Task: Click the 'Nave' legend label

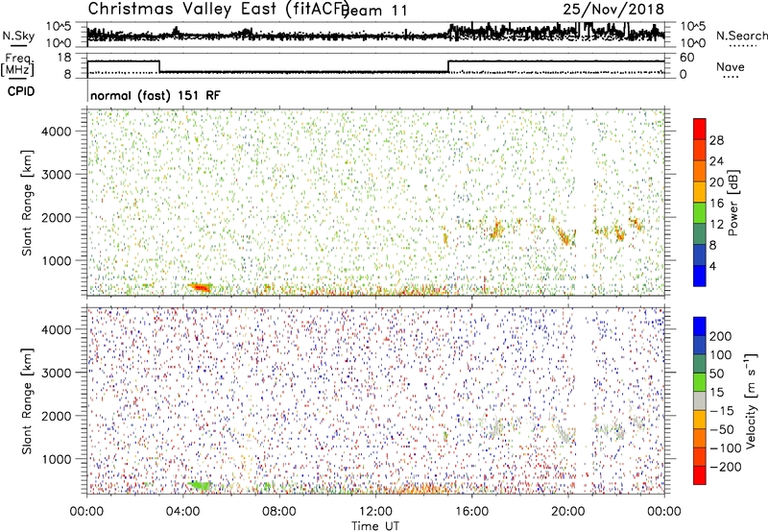Action: click(731, 66)
